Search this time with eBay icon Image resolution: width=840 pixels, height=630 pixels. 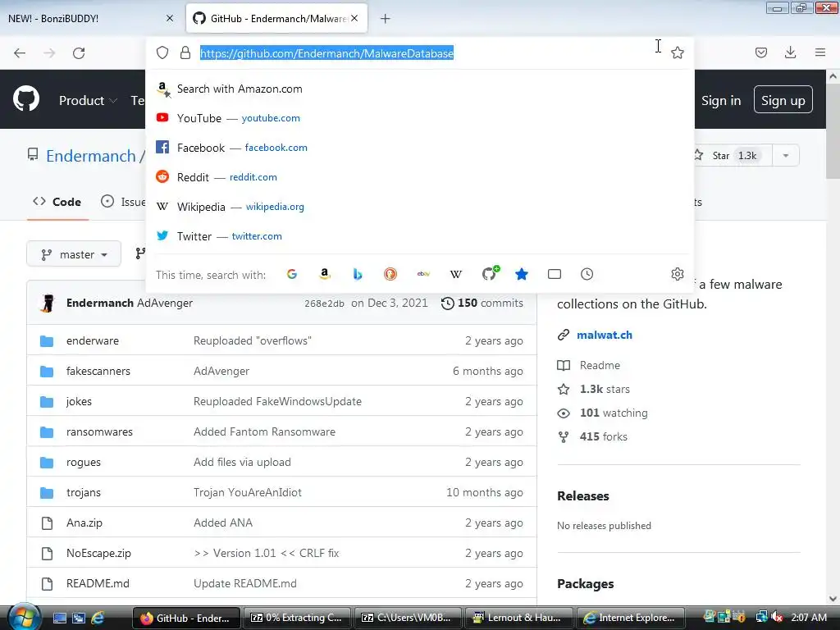[x=423, y=274]
